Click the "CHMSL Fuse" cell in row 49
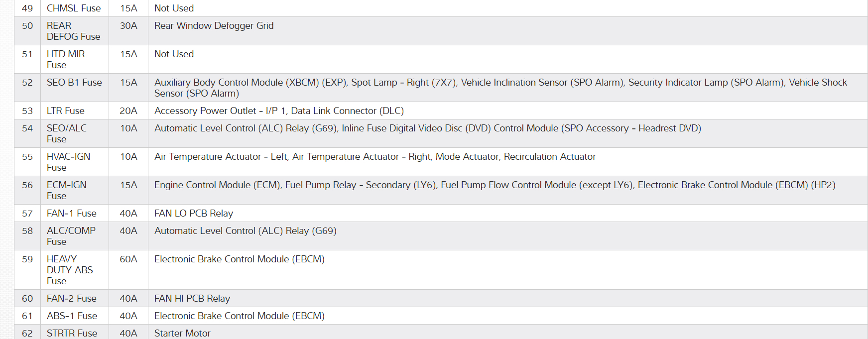The image size is (868, 339). pyautogui.click(x=74, y=8)
